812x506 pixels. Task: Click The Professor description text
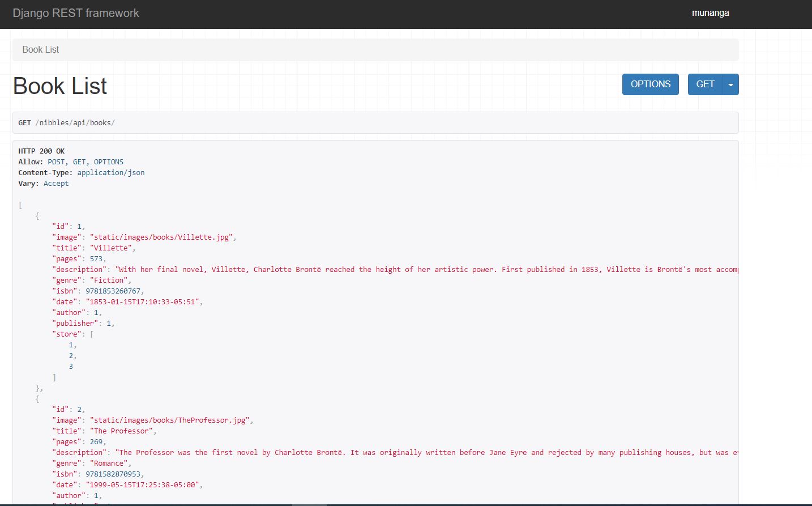426,453
